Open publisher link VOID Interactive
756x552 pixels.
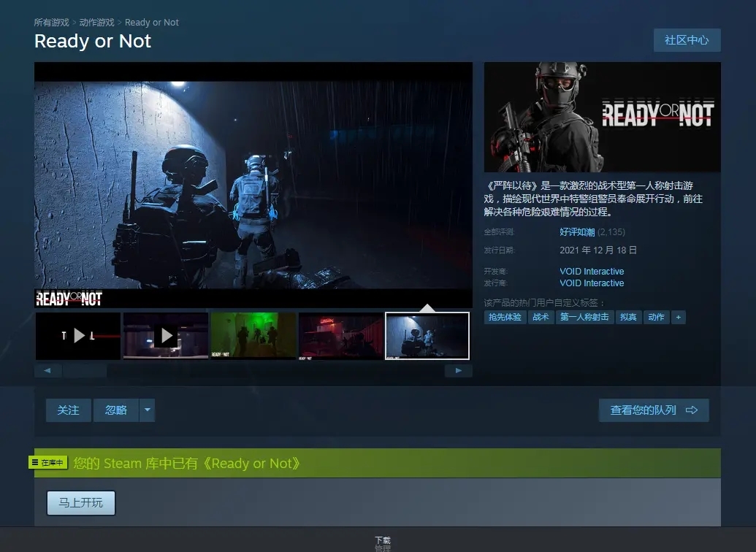coord(592,283)
